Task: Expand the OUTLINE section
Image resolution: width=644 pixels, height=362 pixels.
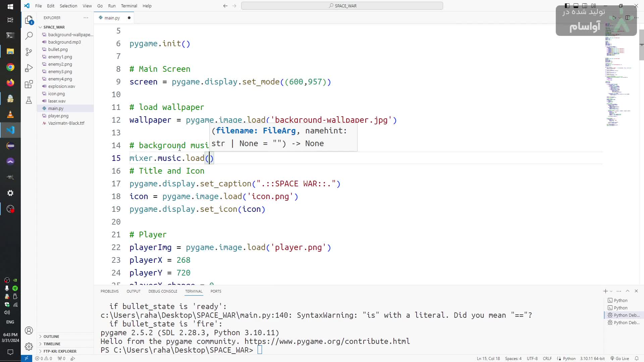Action: pyautogui.click(x=51, y=336)
